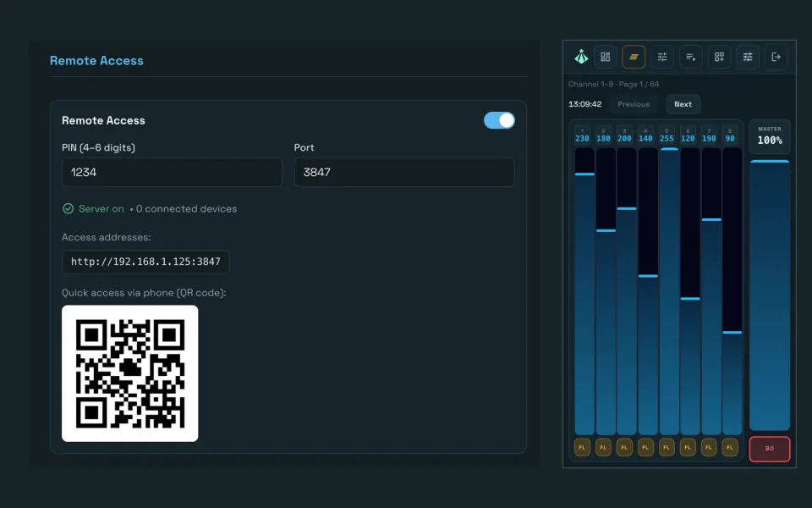The width and height of the screenshot is (812, 508).
Task: Hit the red BO blackout button
Action: point(770,449)
